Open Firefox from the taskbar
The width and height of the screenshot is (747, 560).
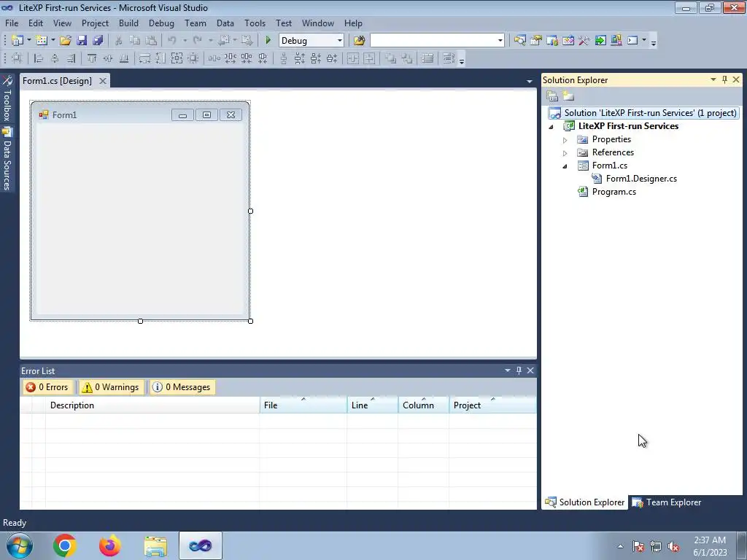pyautogui.click(x=109, y=545)
